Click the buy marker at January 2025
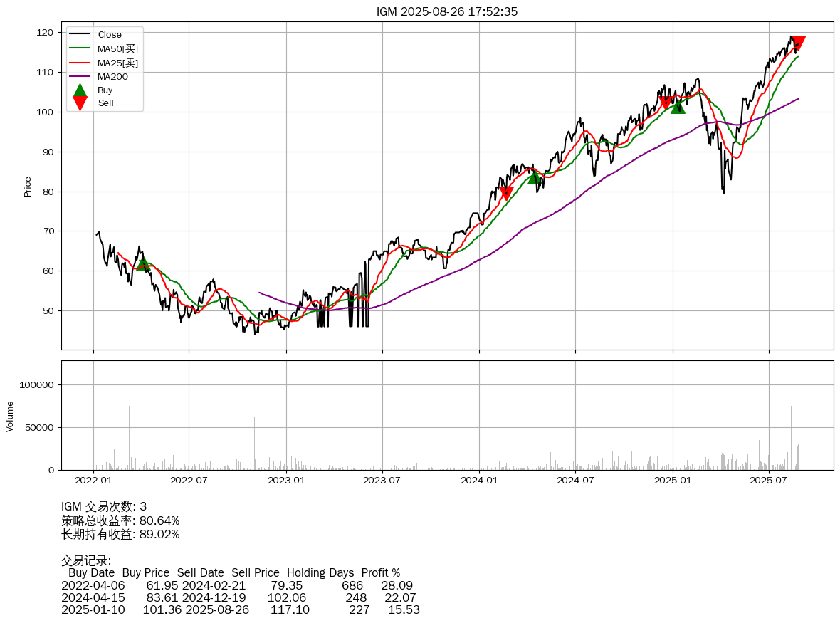The height and width of the screenshot is (623, 840). 678,106
